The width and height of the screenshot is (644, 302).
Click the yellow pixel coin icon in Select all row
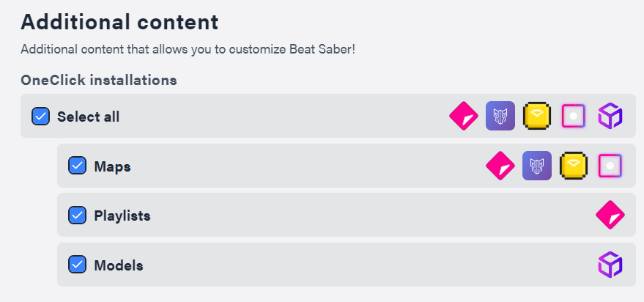(537, 116)
